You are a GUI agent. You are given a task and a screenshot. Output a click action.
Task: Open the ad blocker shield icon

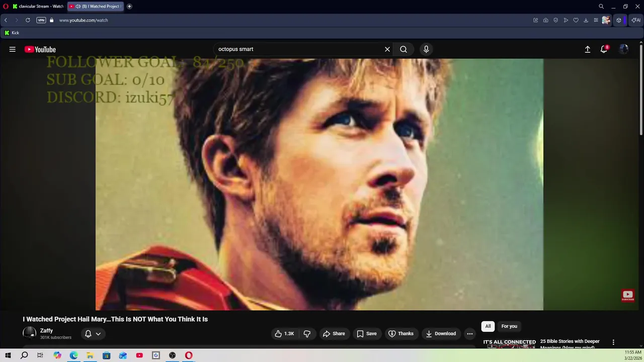(x=556, y=20)
